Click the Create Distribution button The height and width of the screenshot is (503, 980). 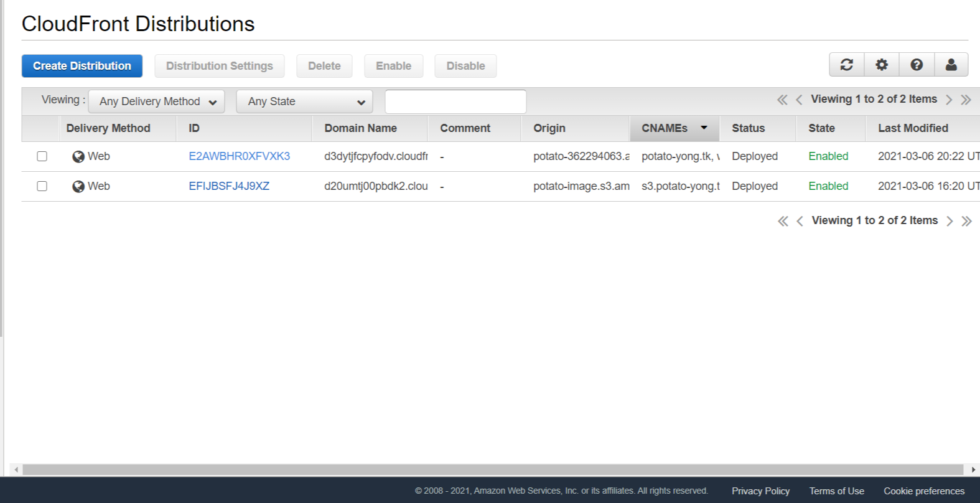(82, 66)
